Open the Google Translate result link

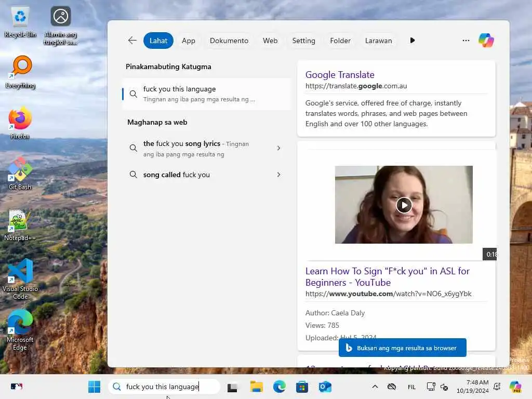click(340, 75)
